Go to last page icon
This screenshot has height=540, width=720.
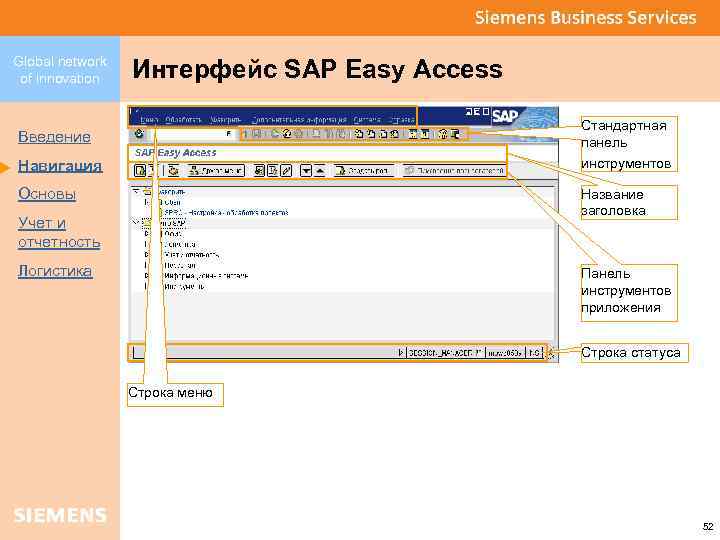point(394,134)
